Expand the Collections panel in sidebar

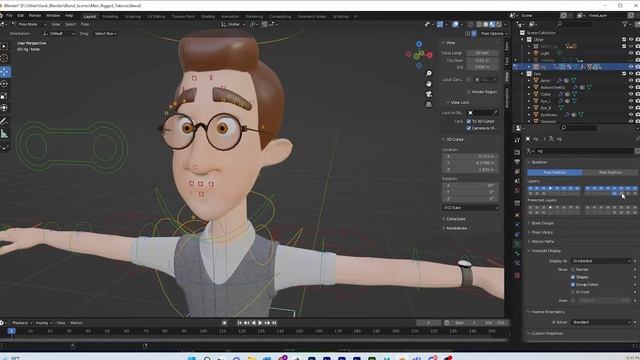(455, 219)
